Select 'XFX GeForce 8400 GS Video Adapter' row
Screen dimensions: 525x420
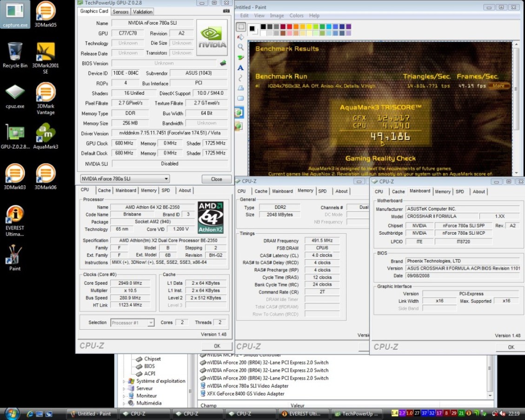(x=242, y=394)
